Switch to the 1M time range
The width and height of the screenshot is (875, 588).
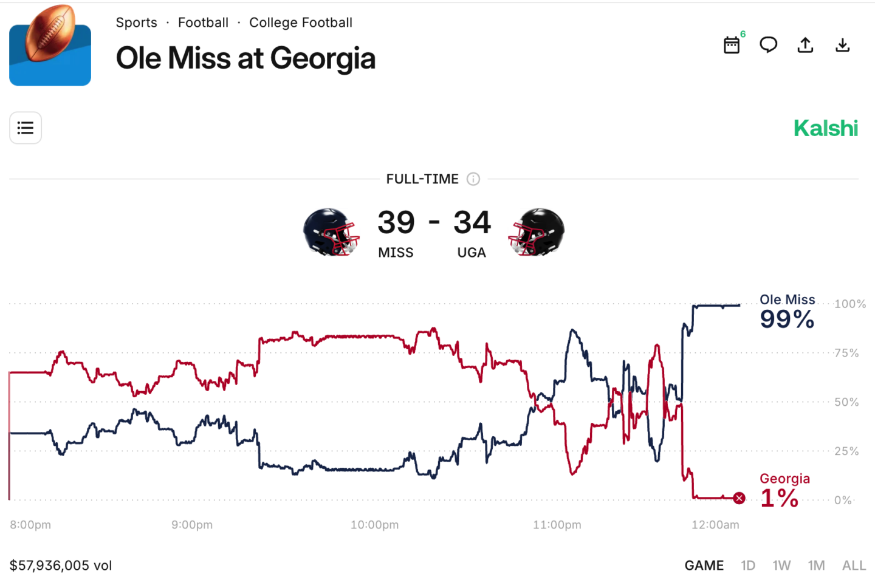click(x=816, y=566)
